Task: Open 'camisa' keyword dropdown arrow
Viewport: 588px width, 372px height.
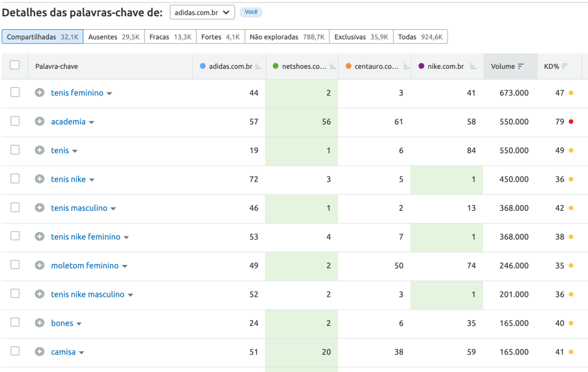Action: pos(82,353)
